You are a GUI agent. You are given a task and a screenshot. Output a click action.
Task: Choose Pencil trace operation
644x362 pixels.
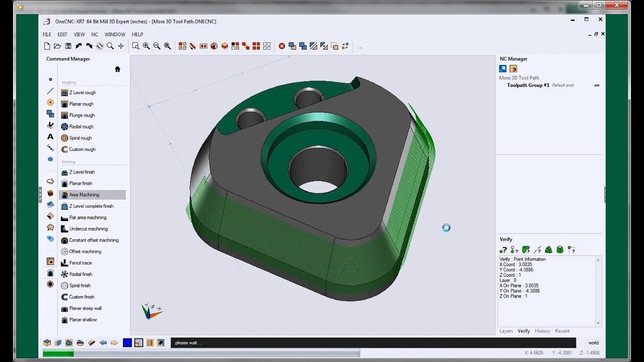point(80,263)
